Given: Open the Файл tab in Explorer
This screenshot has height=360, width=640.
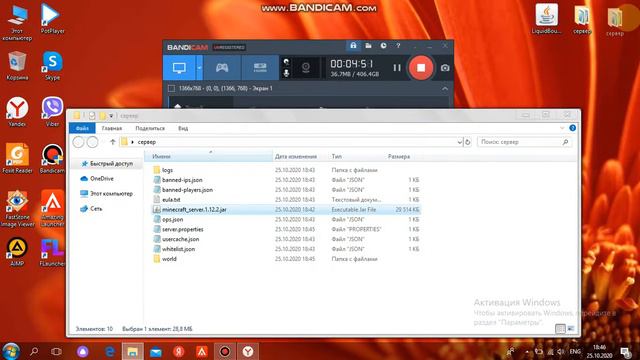Looking at the screenshot, I should pos(82,128).
